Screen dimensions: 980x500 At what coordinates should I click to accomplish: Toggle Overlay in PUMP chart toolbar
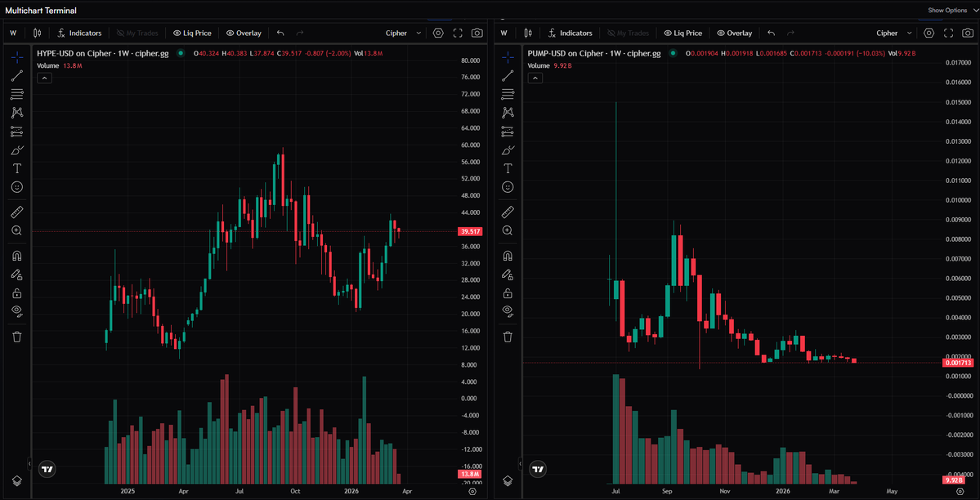click(734, 33)
